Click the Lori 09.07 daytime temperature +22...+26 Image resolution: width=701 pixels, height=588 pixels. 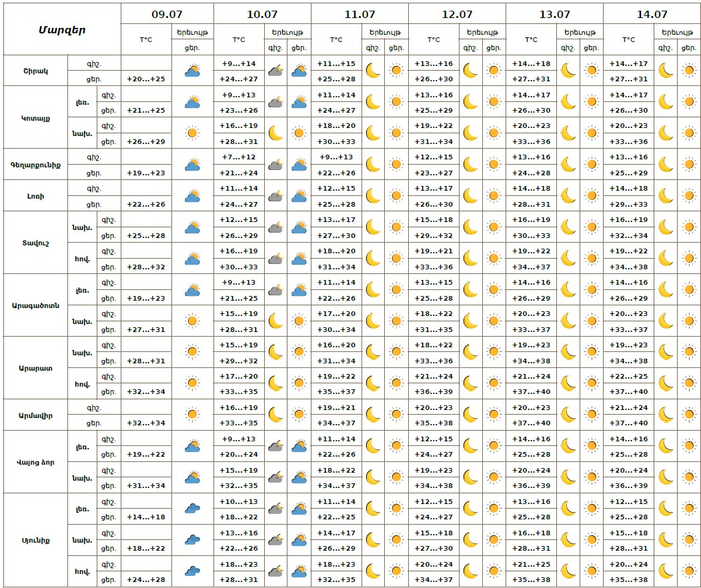coord(146,204)
